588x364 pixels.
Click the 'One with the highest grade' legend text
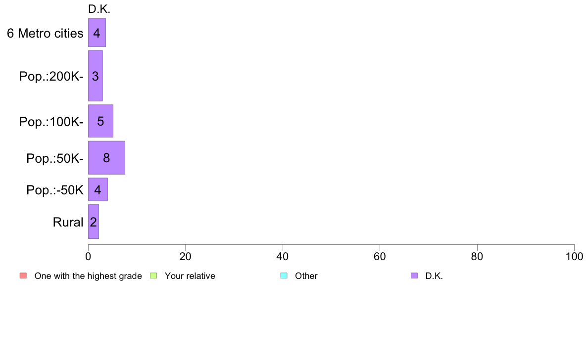click(x=88, y=276)
